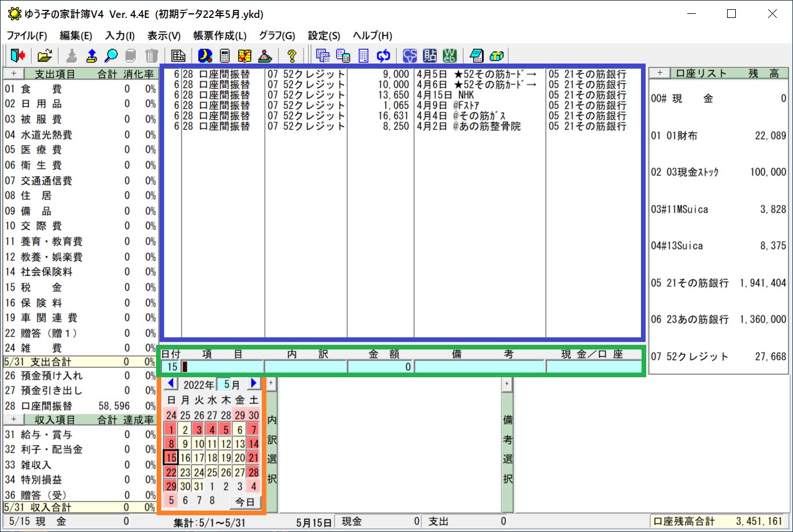Viewport: 793px width, 532px height.
Task: Click the 内訳 input field
Action: coord(306,366)
